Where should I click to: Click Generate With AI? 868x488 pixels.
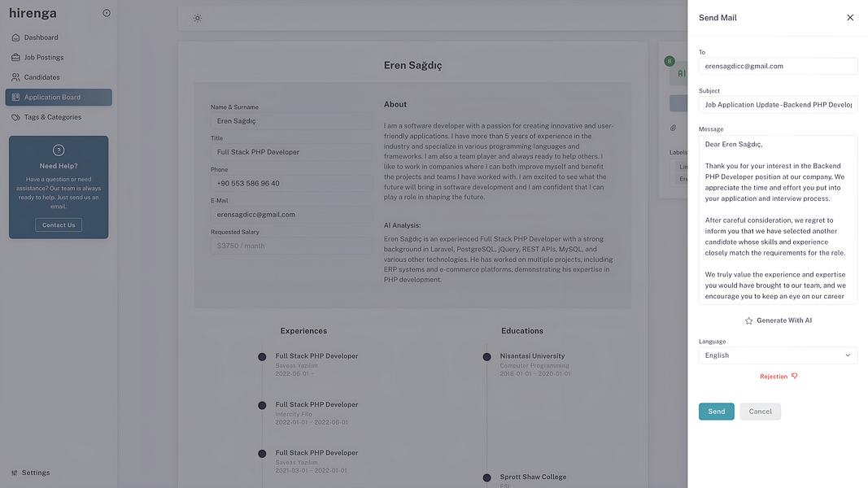pos(779,320)
